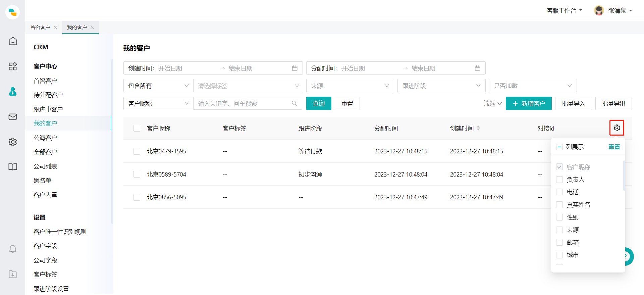
Task: Open the 跟进阶段 dropdown
Action: 441,86
